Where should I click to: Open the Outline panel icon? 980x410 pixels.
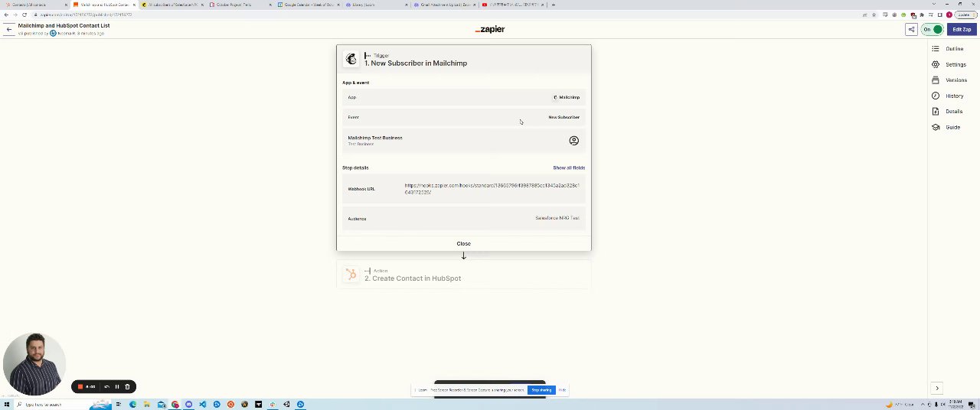click(x=935, y=49)
